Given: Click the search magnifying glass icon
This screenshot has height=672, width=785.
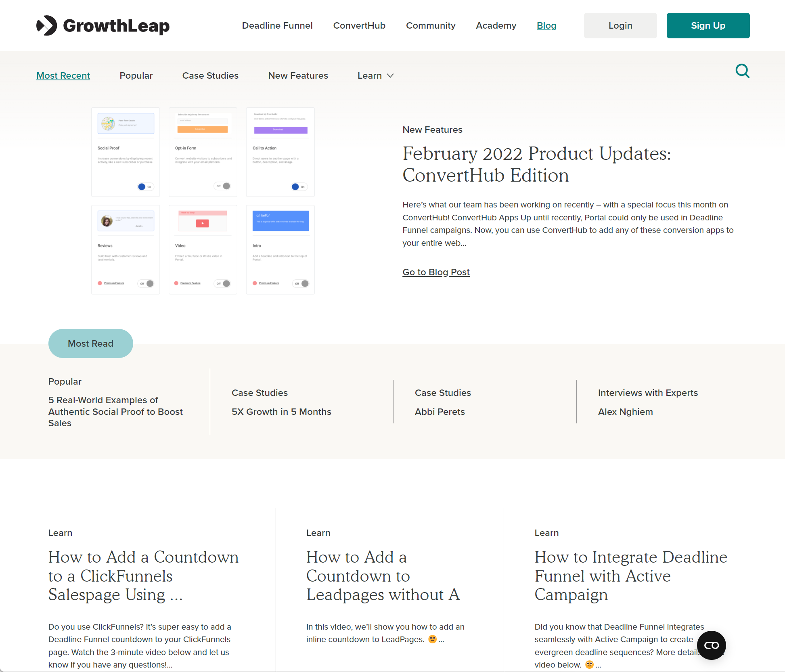Looking at the screenshot, I should point(742,71).
